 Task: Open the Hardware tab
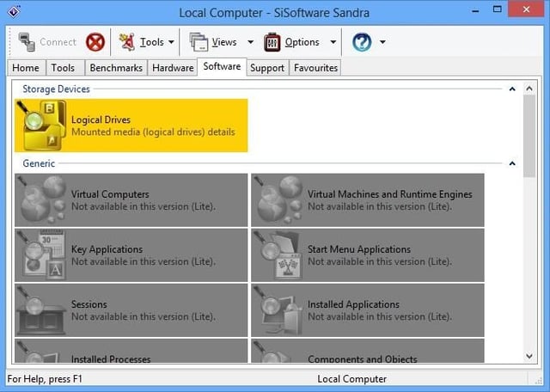(173, 67)
